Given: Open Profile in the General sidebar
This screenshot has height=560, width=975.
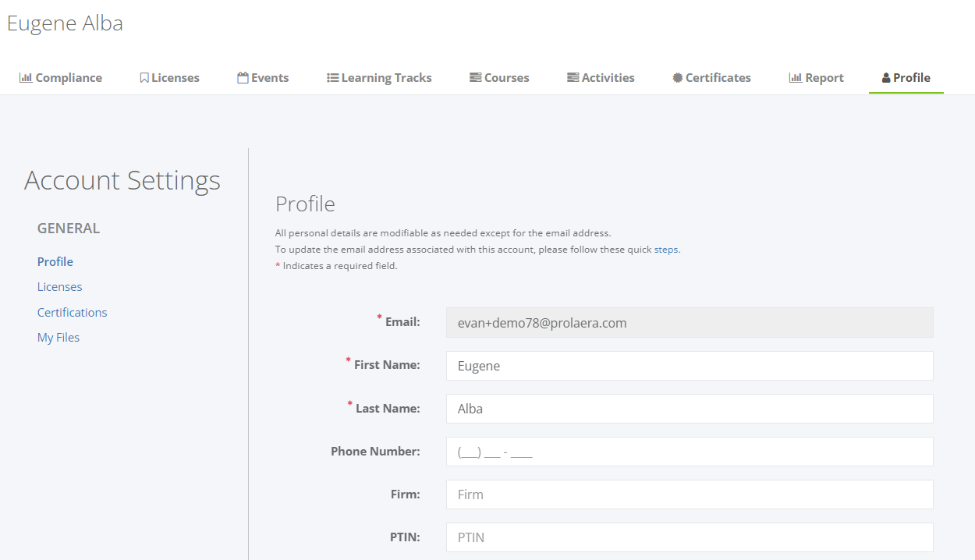Looking at the screenshot, I should click(55, 261).
